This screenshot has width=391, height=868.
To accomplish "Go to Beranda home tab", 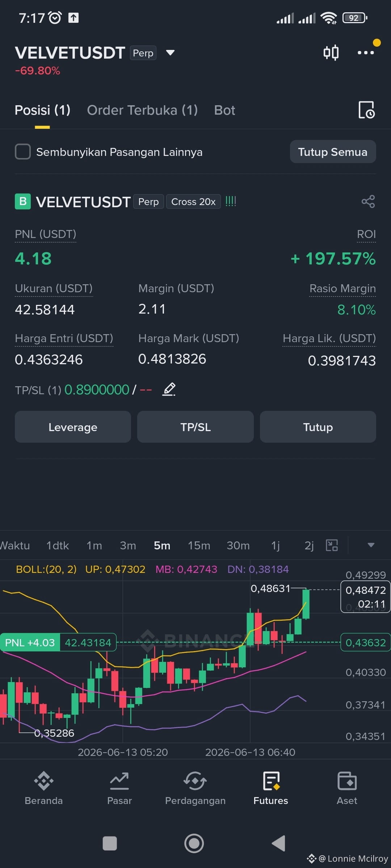I will point(43,788).
